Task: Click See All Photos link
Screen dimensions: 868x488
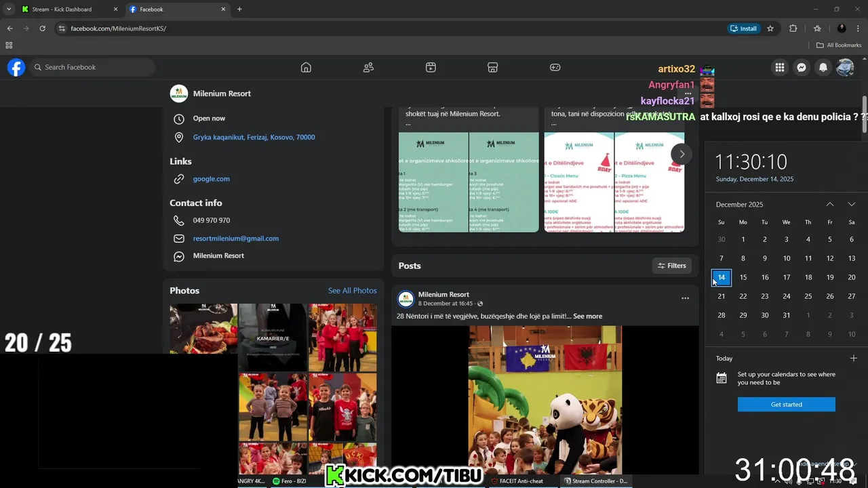Action: [x=352, y=291]
